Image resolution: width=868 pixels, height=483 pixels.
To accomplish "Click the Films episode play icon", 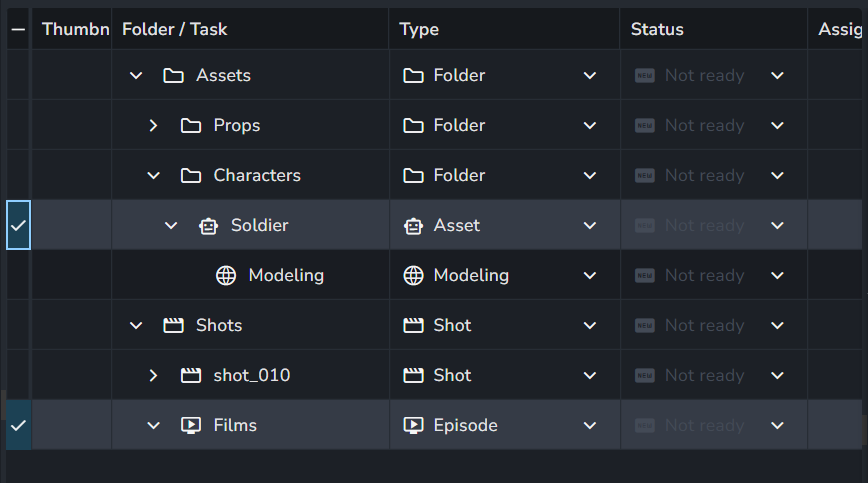I will pos(191,425).
